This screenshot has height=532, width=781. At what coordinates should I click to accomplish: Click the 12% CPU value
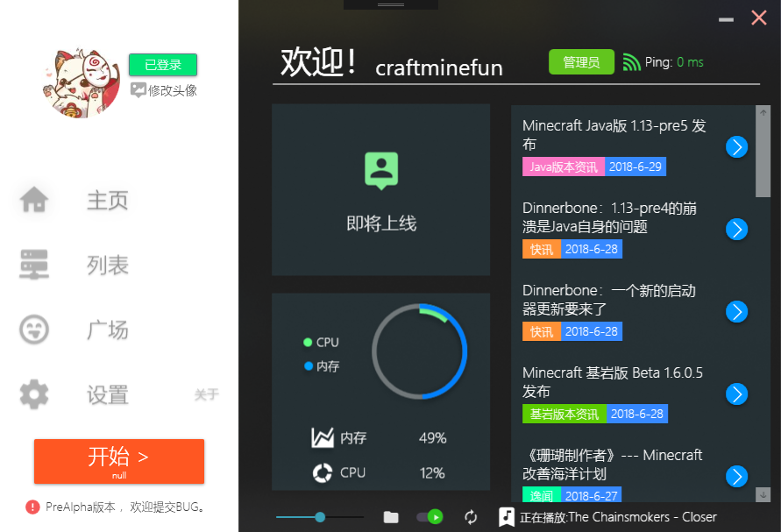(x=432, y=473)
